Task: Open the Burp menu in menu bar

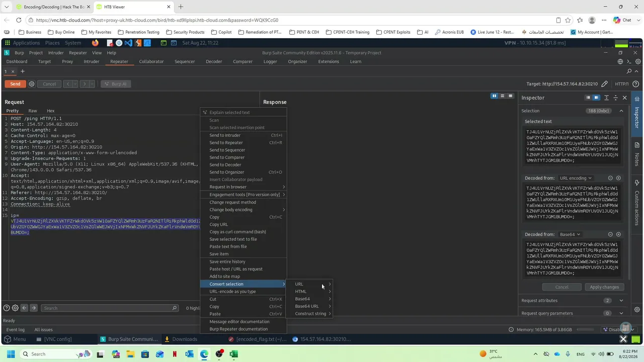Action: (x=19, y=53)
